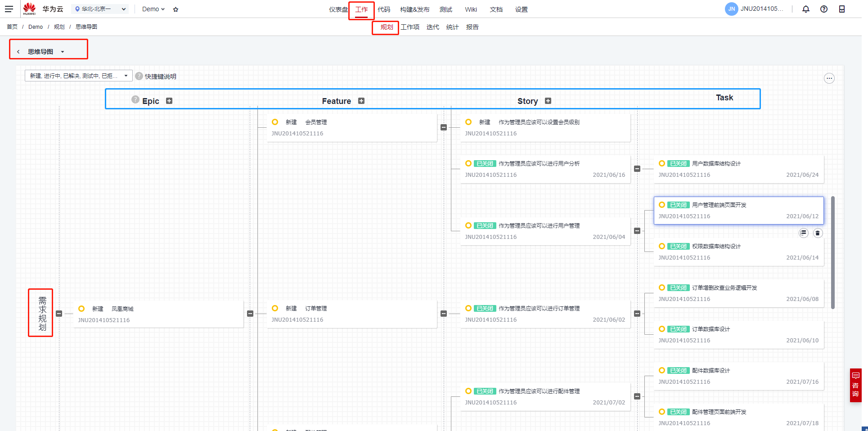
Task: Collapse the 用户管理 story children
Action: 637,231
